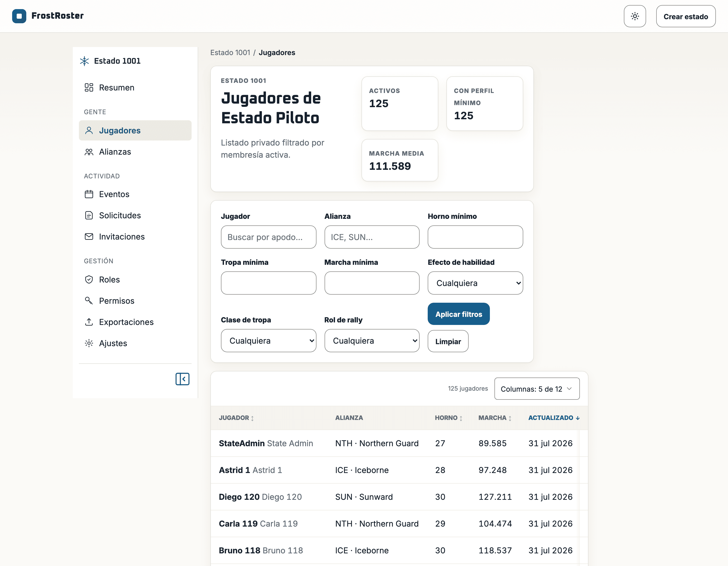The width and height of the screenshot is (728, 566).
Task: Click the Alianzas group icon
Action: (x=89, y=152)
